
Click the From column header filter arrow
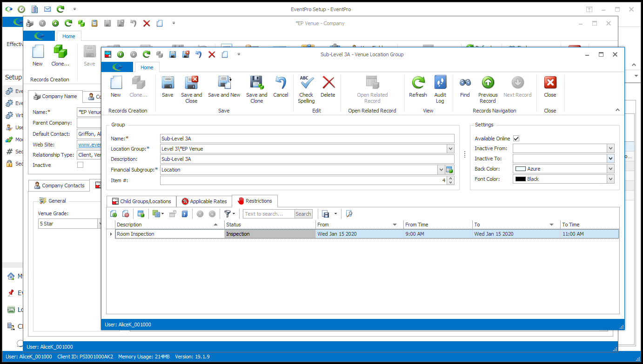[395, 225]
